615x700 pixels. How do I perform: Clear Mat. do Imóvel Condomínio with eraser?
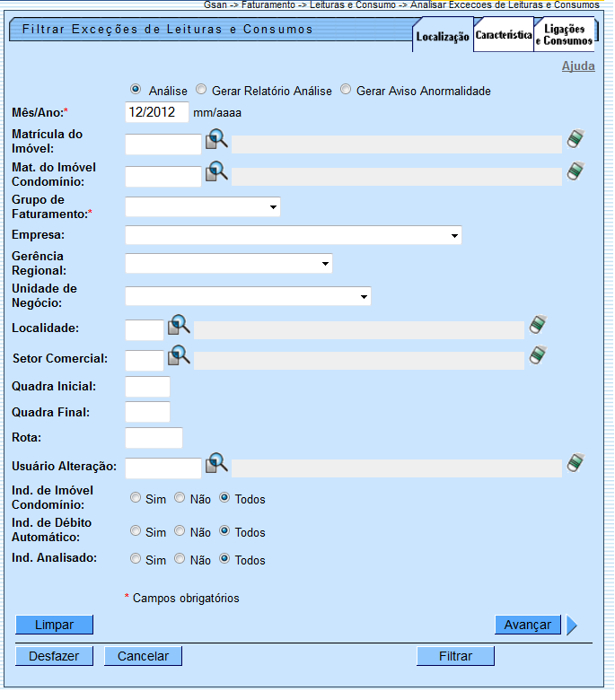(x=575, y=171)
